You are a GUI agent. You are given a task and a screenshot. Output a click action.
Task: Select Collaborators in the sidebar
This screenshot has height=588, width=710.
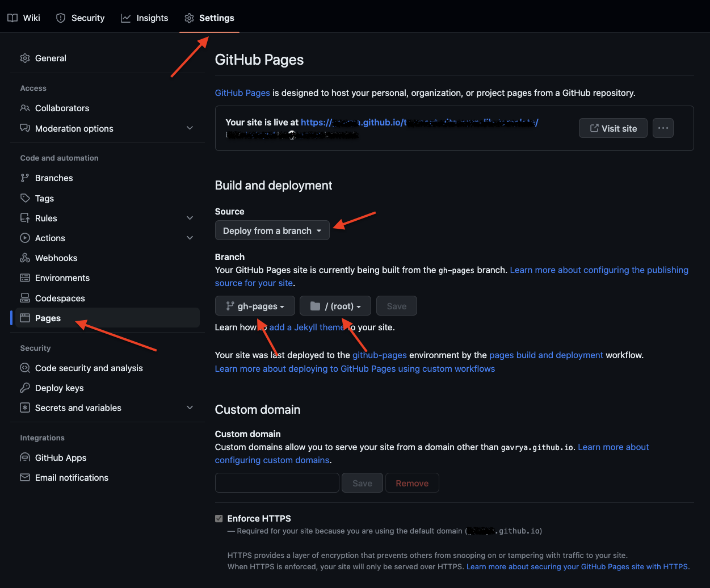(x=108, y=108)
